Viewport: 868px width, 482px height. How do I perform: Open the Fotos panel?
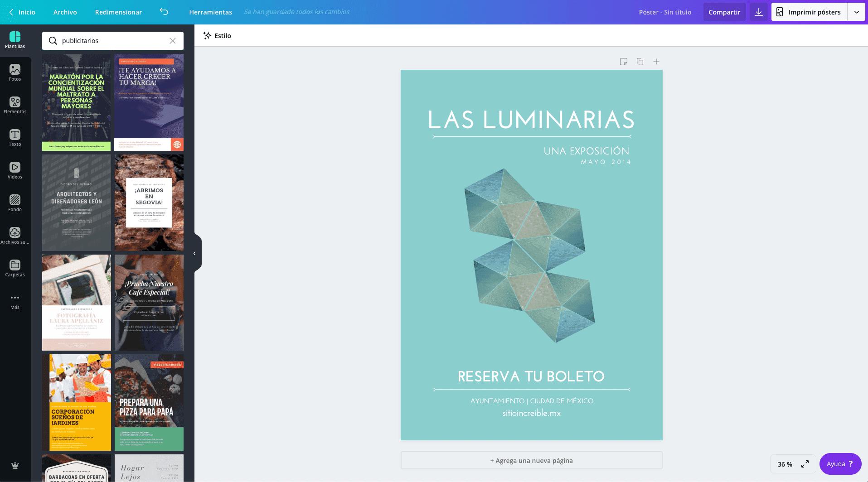[x=15, y=72]
